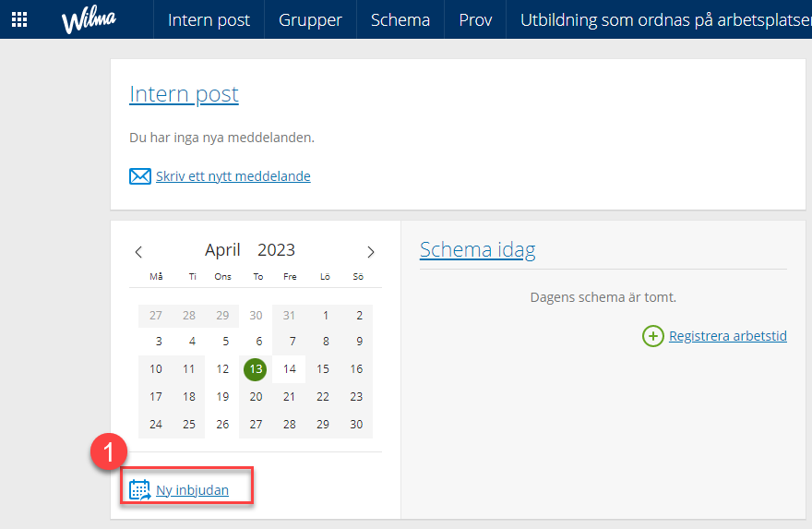The width and height of the screenshot is (812, 529).
Task: Open the Intern post menu item
Action: point(209,19)
